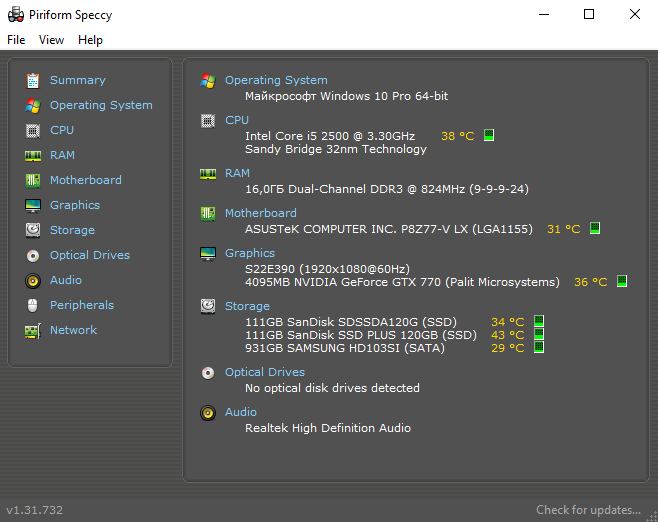
Task: Click Check for updates link
Action: [588, 510]
